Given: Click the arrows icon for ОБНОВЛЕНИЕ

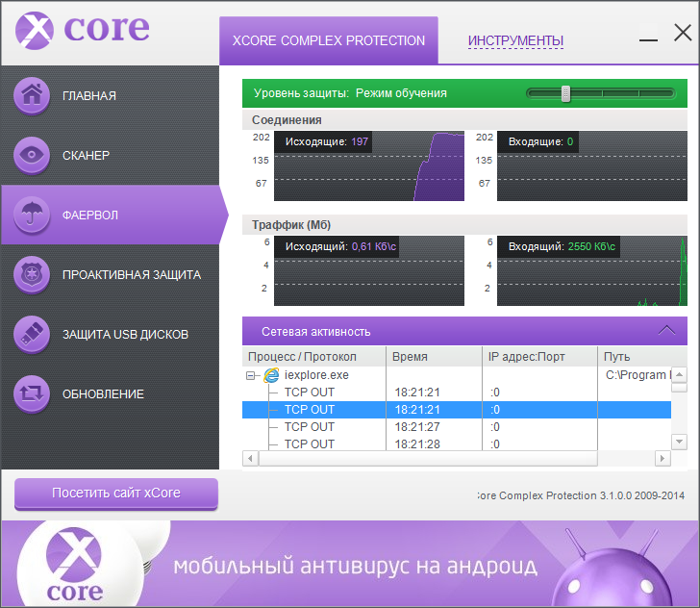Looking at the screenshot, I should click(32, 393).
